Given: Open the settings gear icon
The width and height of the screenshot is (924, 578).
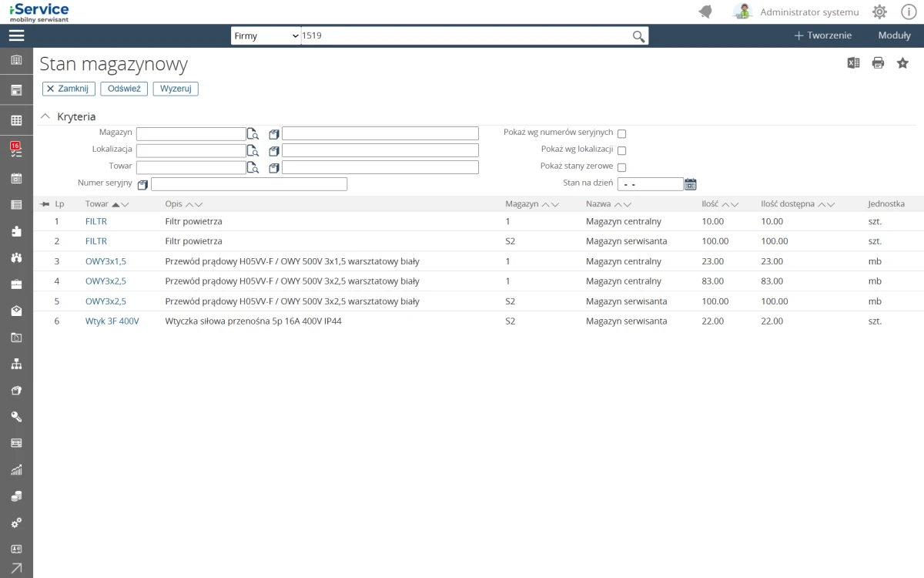Looking at the screenshot, I should (x=879, y=12).
